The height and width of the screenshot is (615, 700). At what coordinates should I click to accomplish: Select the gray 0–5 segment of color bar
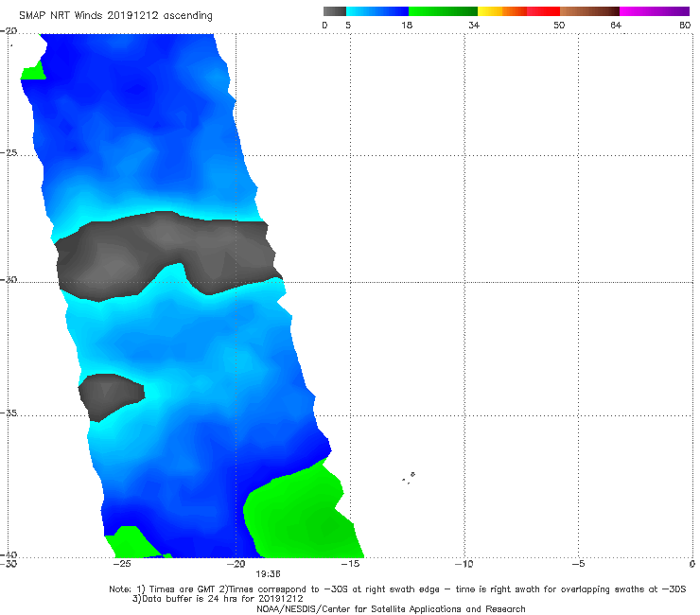tap(335, 11)
